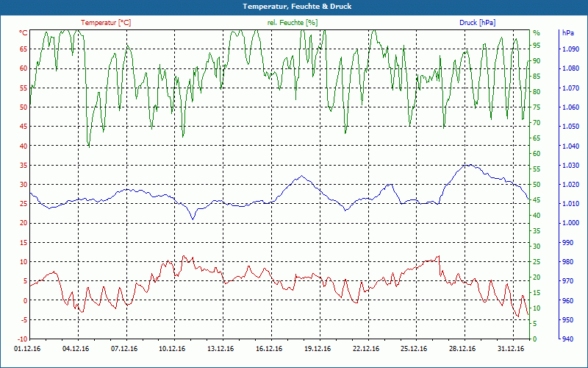The height and width of the screenshot is (368, 588).
Task: Click the blue '1.090' pressure axis value
Action: click(x=571, y=49)
